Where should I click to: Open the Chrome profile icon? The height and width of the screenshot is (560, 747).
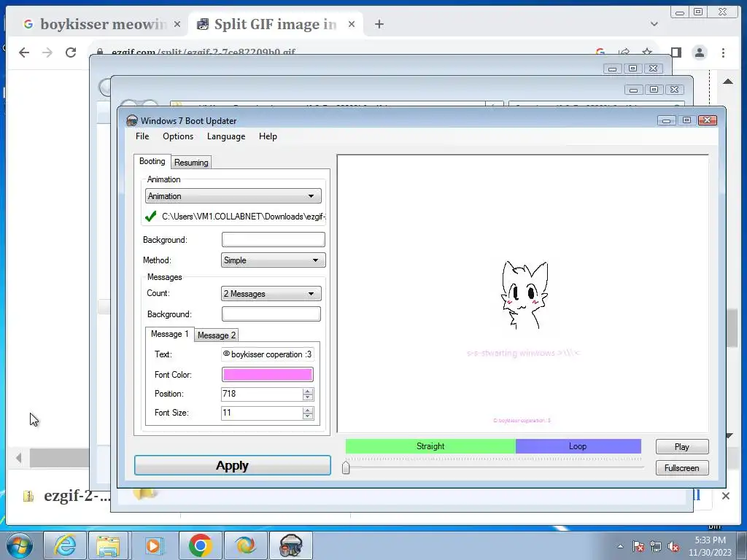700,52
